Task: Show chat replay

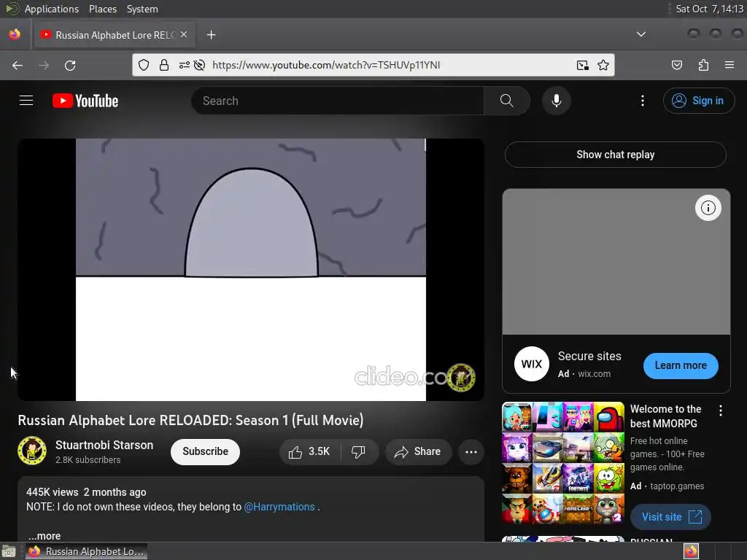Action: [x=615, y=155]
